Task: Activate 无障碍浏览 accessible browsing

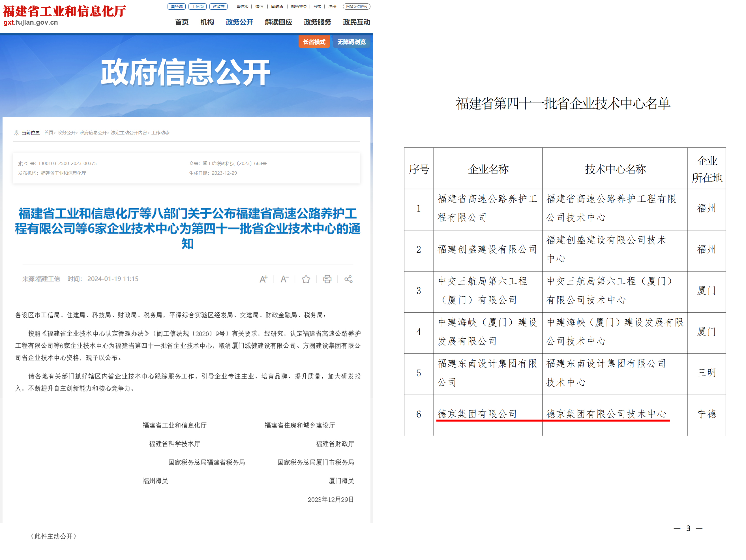Action: click(x=351, y=42)
